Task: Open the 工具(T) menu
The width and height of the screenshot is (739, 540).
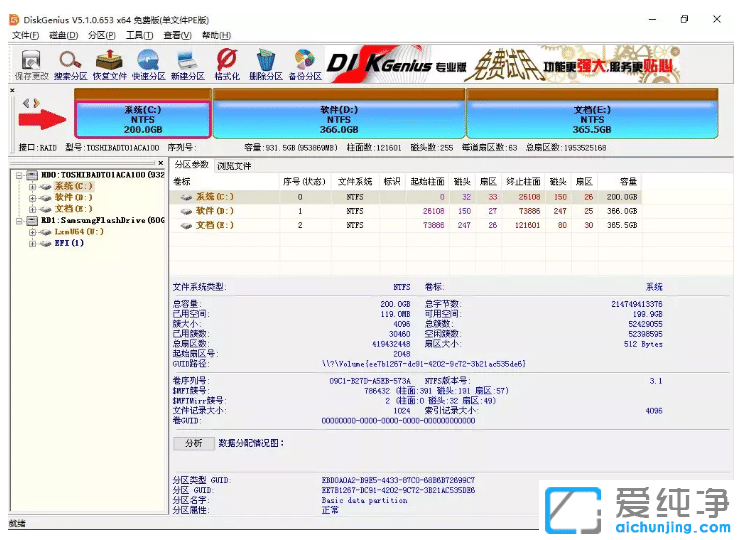Action: (139, 35)
